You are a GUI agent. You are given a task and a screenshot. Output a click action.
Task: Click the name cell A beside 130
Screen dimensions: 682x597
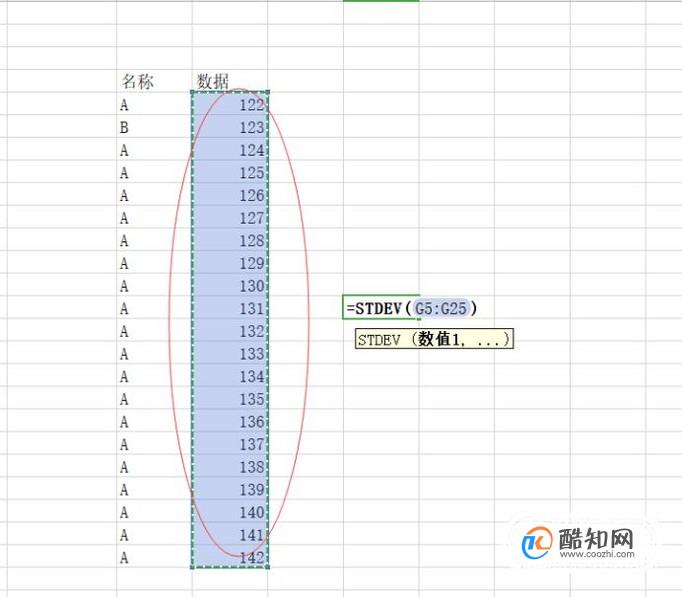154,285
